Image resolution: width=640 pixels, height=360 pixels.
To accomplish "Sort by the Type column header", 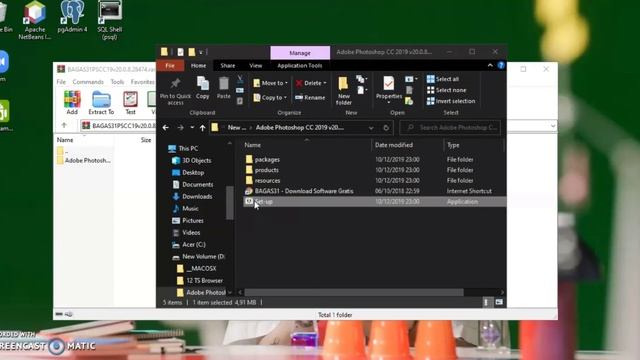I will [473, 145].
